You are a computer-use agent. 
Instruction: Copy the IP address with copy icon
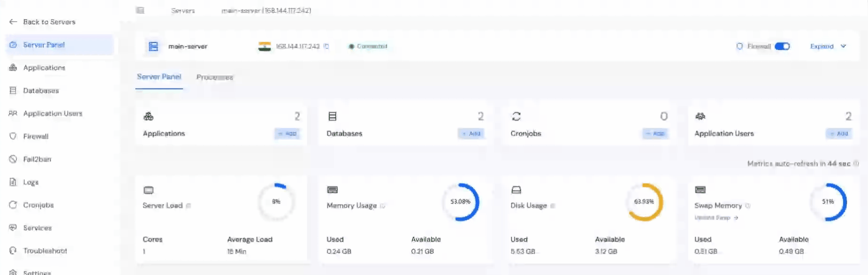pyautogui.click(x=326, y=46)
